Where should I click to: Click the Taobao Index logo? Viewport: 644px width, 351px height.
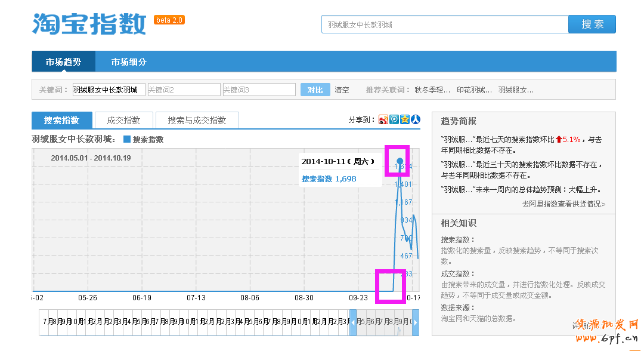89,24
